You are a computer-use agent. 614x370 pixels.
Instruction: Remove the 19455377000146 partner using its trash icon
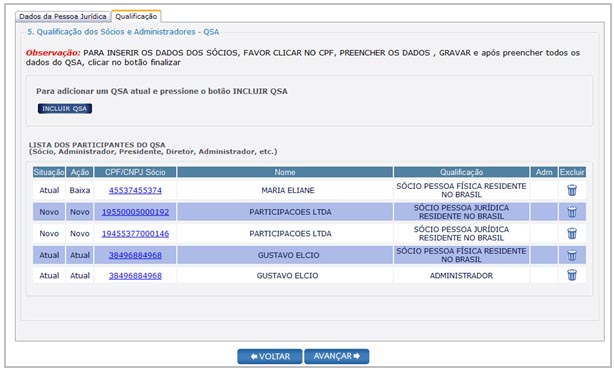coord(572,233)
